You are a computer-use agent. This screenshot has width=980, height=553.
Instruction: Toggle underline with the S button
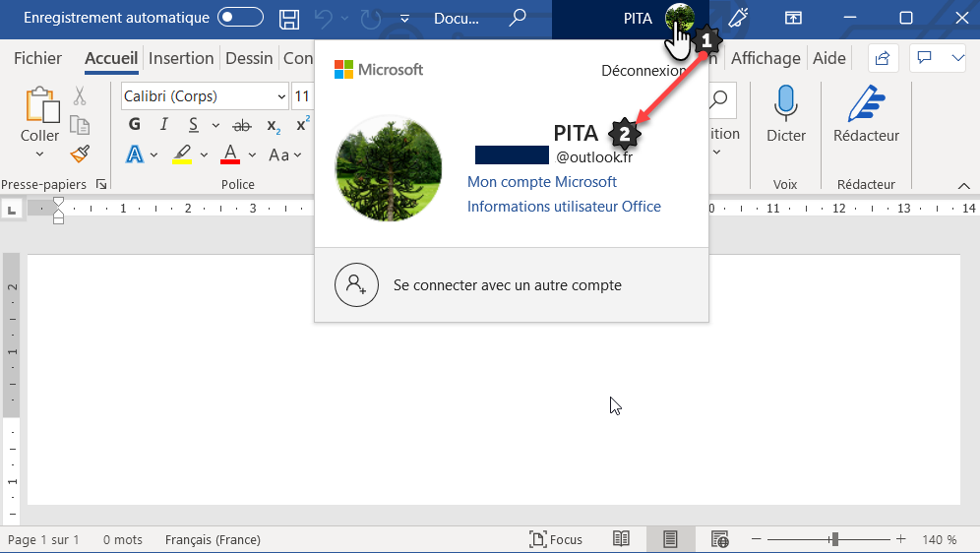point(194,124)
